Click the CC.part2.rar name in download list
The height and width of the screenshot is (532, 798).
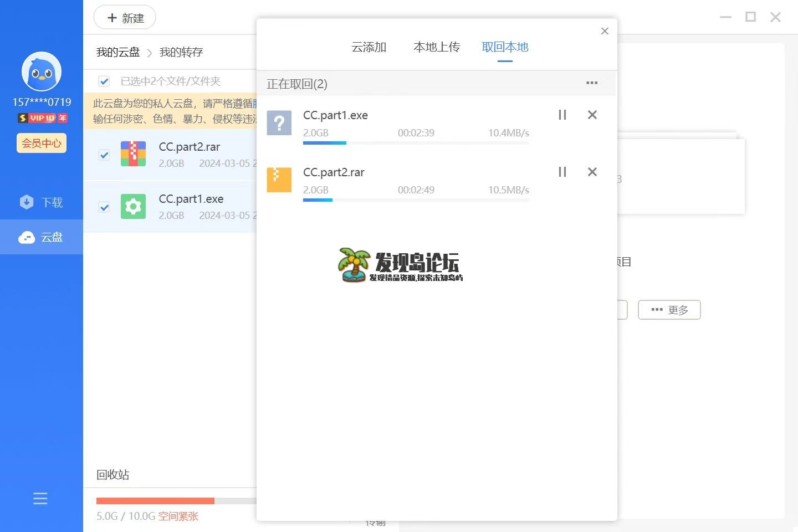(334, 172)
